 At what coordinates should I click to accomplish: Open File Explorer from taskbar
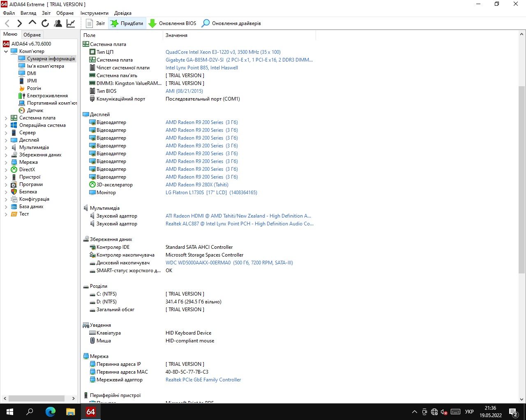point(71,412)
